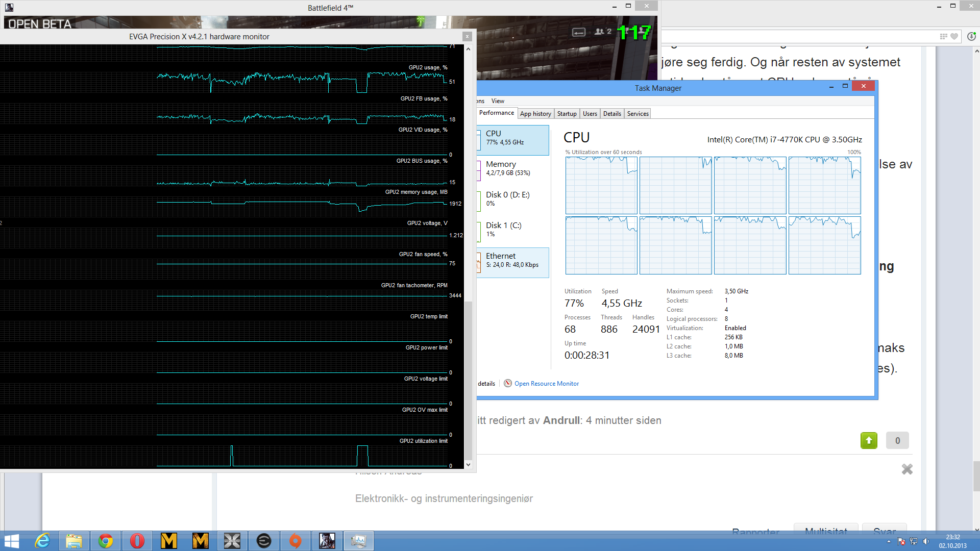Switch to Opera browser in the taskbar

point(137,541)
